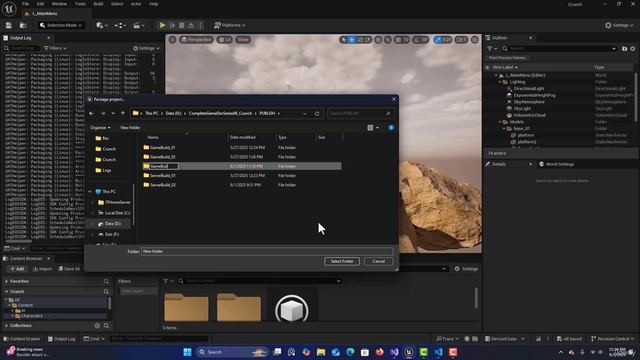Click the Outliner filter icon
The width and height of the screenshot is (640, 360).
491,49
